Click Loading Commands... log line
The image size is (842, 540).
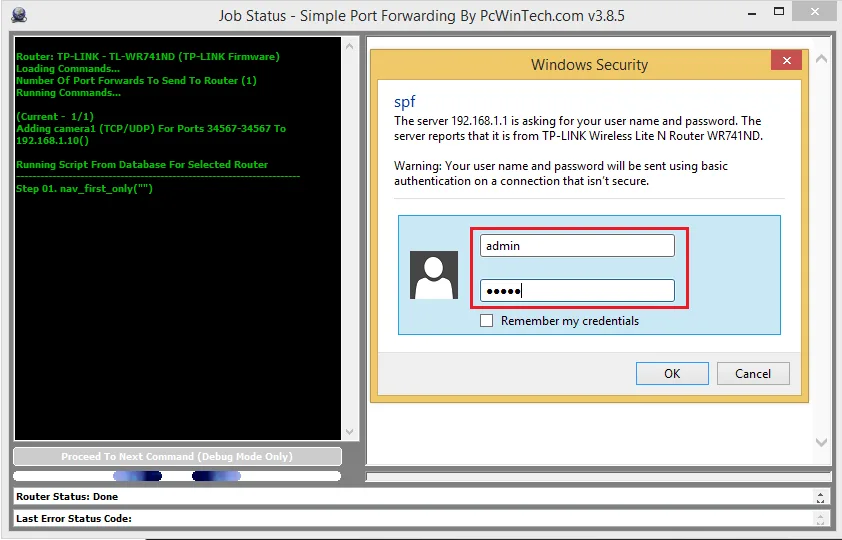(x=68, y=69)
